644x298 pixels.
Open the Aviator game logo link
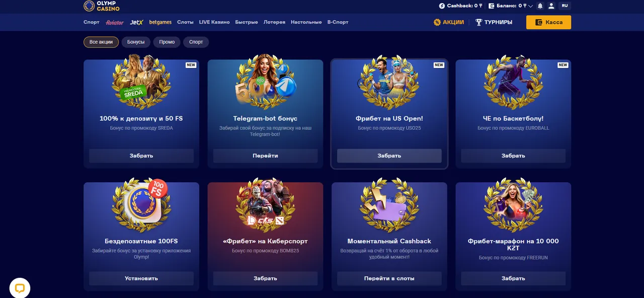tap(115, 22)
